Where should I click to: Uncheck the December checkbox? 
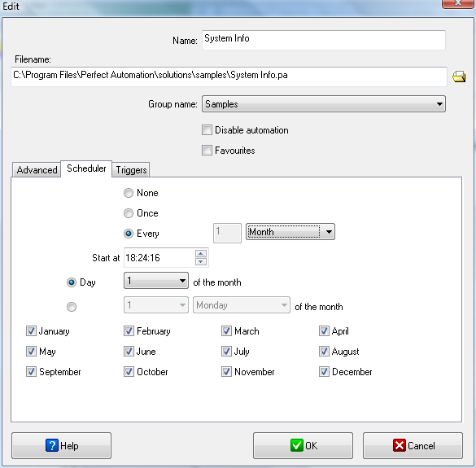[324, 372]
